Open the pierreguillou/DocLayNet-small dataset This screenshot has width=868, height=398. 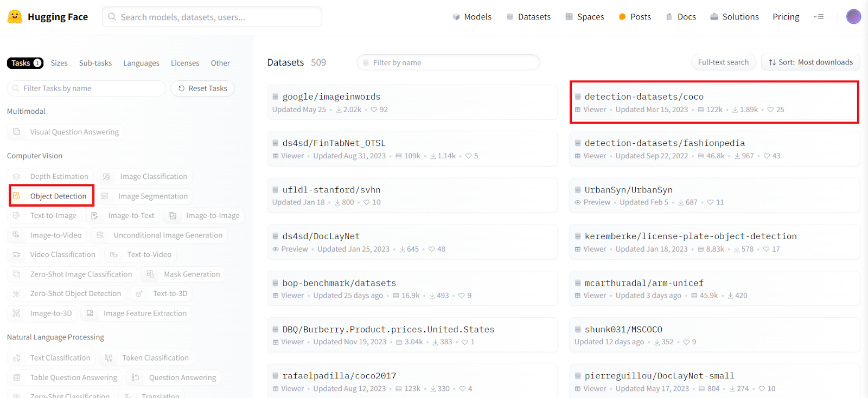(x=714, y=381)
